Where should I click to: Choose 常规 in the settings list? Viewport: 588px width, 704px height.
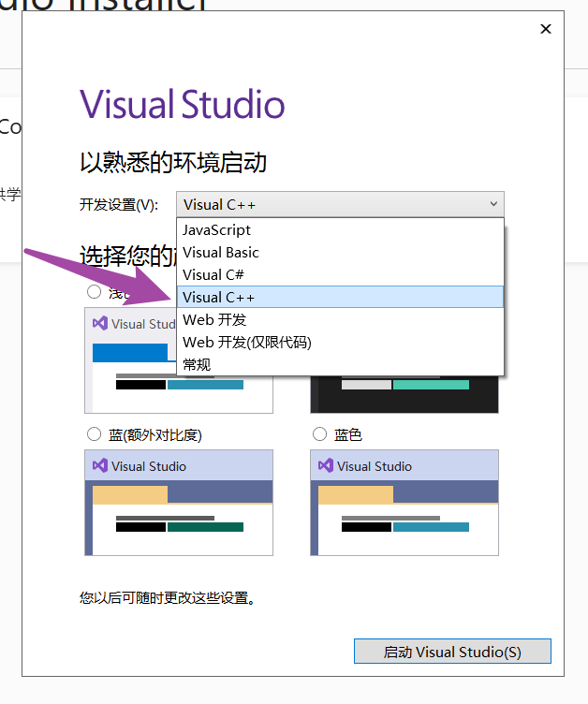(x=340, y=364)
